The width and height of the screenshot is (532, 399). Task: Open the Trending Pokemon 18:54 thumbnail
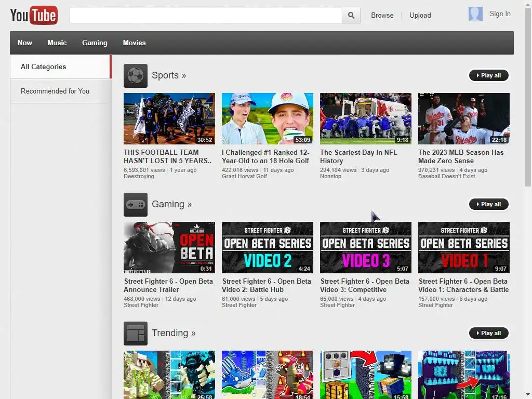(x=268, y=375)
